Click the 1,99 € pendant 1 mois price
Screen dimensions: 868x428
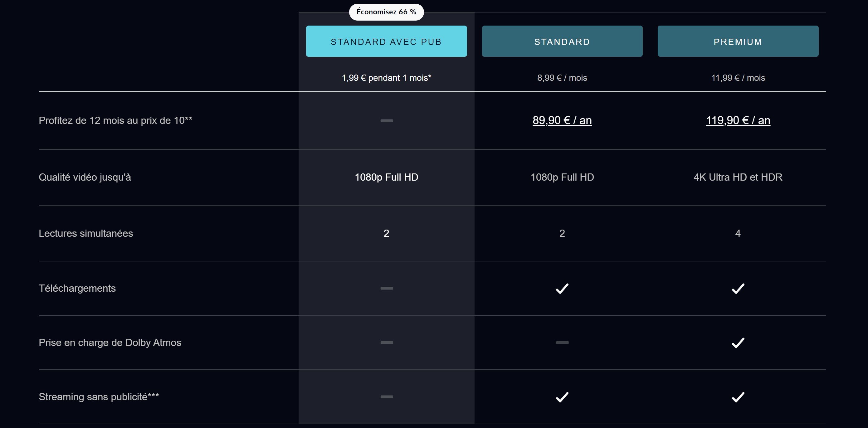[x=386, y=78]
